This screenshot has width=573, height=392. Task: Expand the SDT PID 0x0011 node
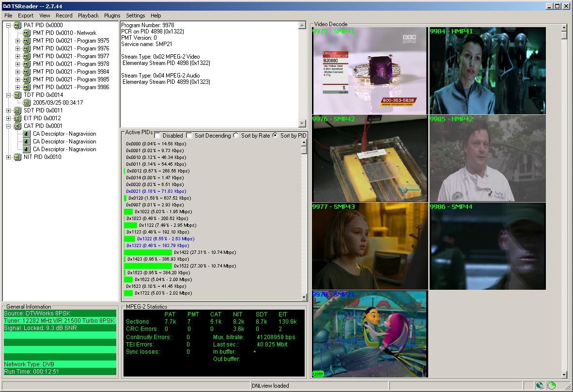(8, 110)
